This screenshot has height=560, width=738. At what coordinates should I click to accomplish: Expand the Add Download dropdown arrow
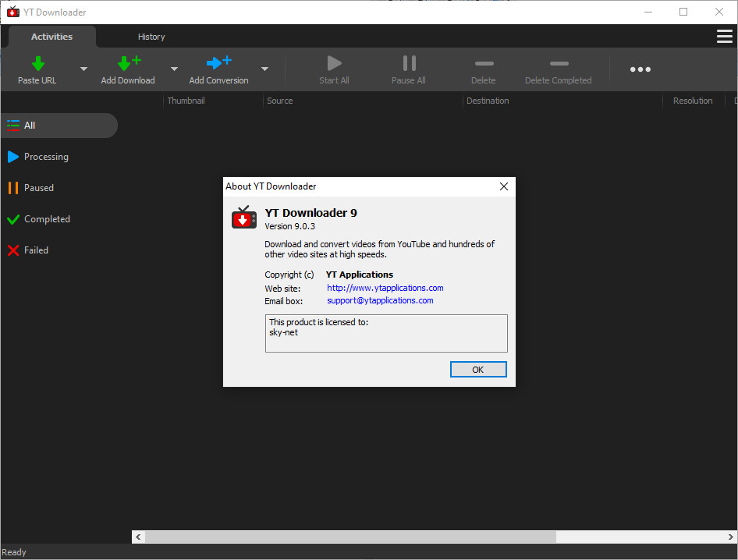tap(174, 69)
